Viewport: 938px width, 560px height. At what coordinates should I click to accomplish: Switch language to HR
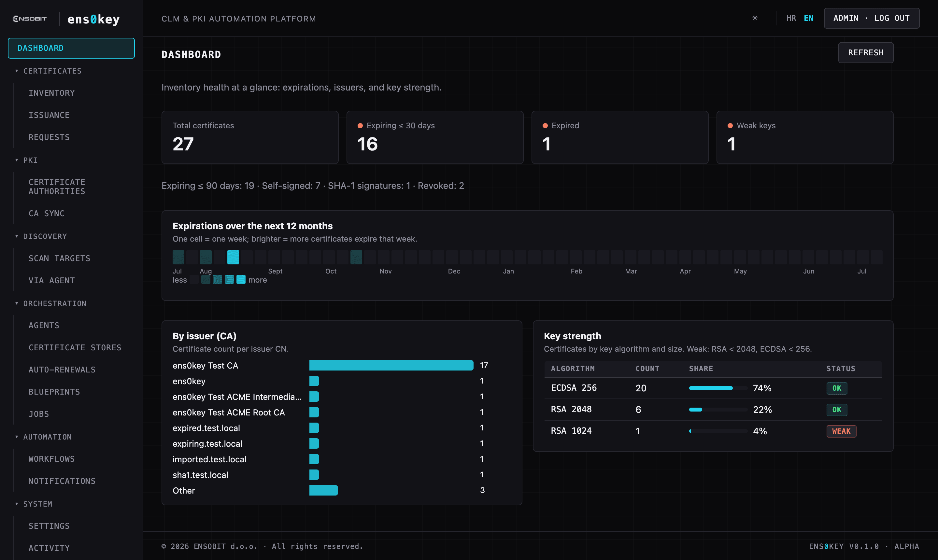click(791, 18)
